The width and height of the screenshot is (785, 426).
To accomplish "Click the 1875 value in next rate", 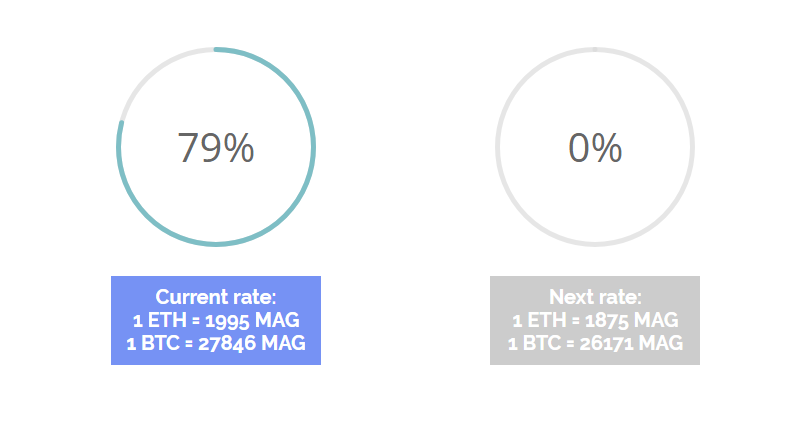I will pos(615,320).
